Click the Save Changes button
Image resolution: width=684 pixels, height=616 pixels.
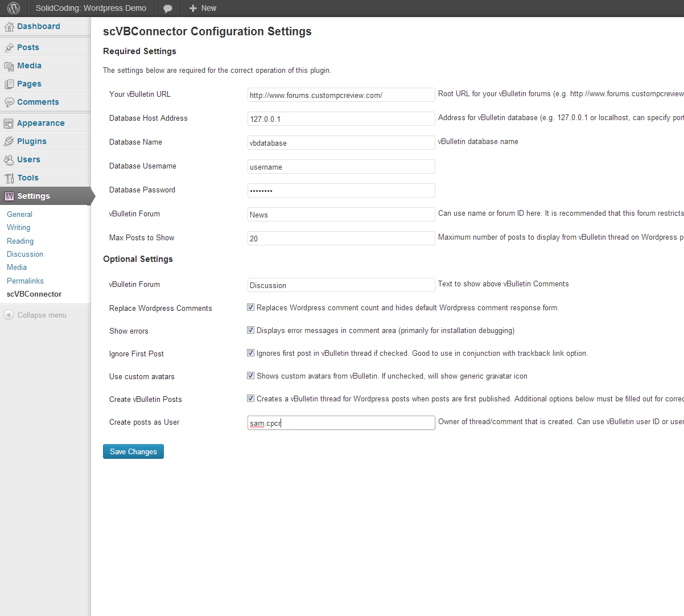(x=133, y=451)
